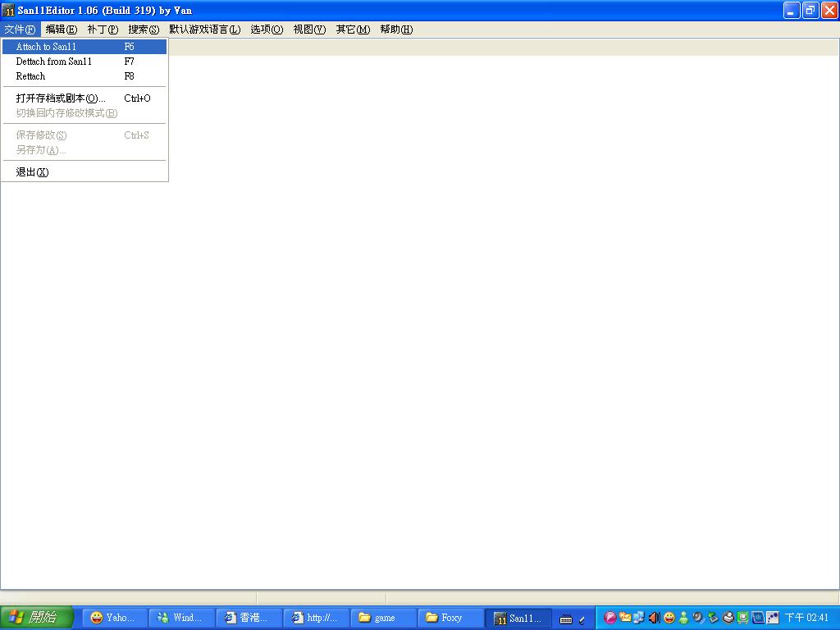Viewport: 840px width, 630px height.
Task: Click the San11Editor title bar icon
Action: coord(9,11)
